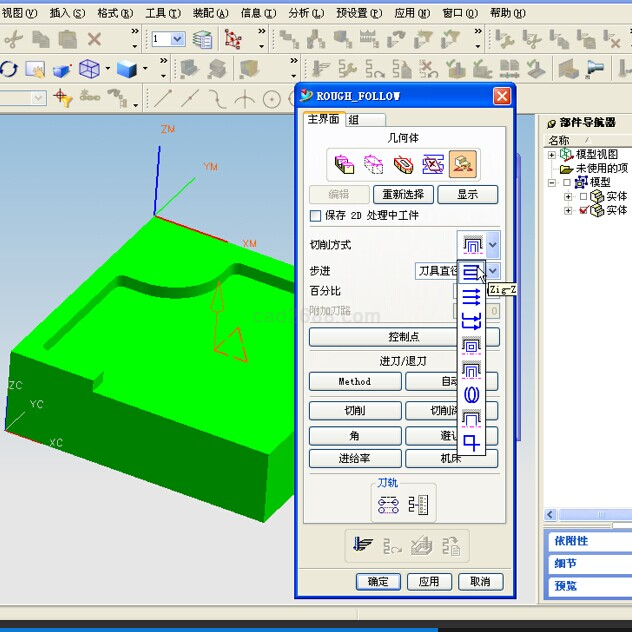The width and height of the screenshot is (632, 632).
Task: Click the Check geometry icon in 几何体
Action: pyautogui.click(x=403, y=164)
